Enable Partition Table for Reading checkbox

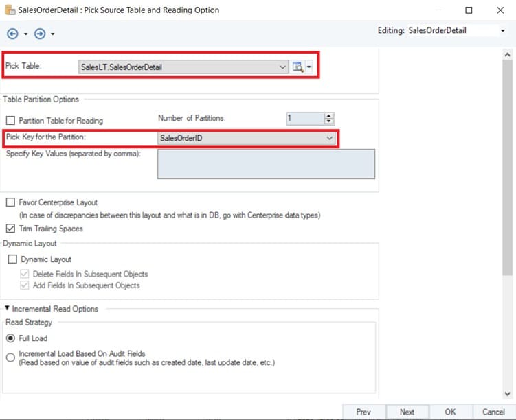click(x=10, y=120)
